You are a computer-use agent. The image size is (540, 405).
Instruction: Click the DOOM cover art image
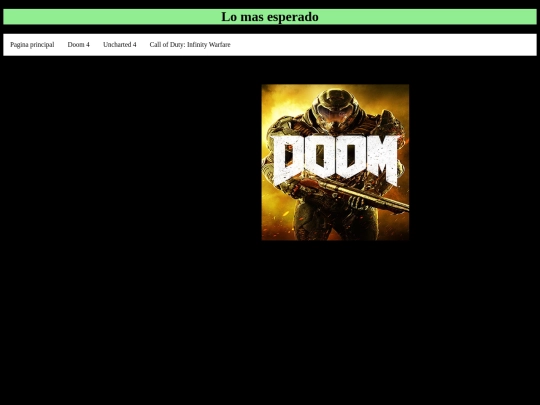point(335,162)
